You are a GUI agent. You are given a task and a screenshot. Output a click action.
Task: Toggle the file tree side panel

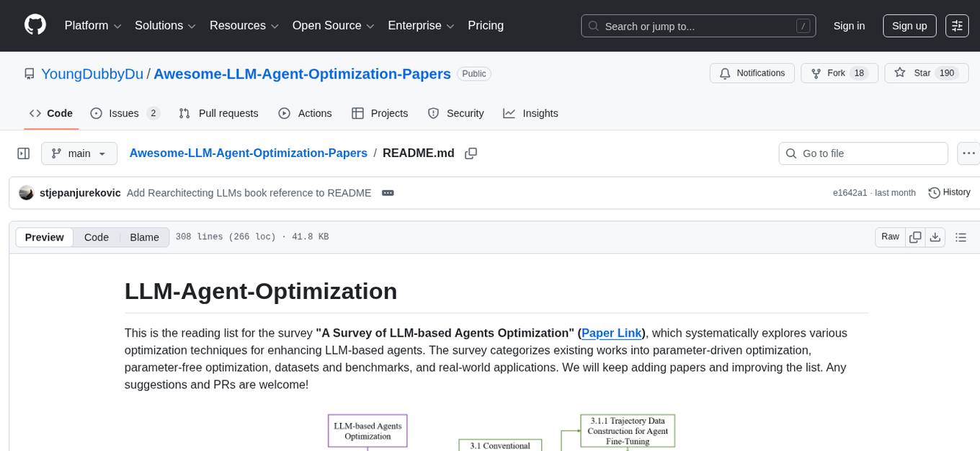24,153
